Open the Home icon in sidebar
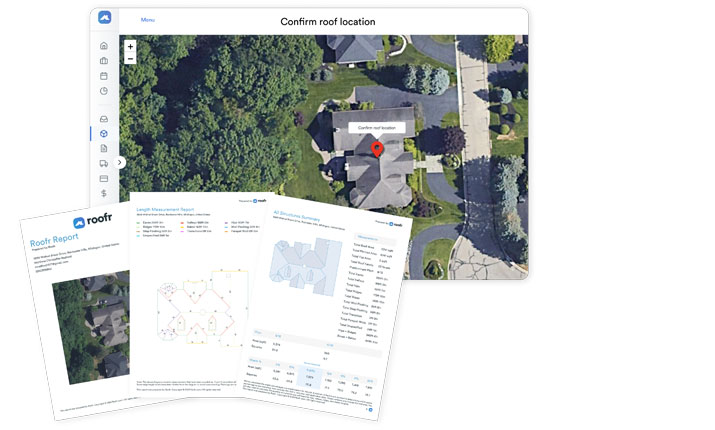 point(104,46)
